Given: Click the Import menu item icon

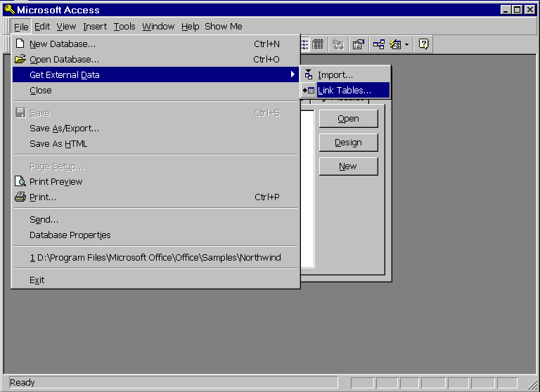Looking at the screenshot, I should pyautogui.click(x=309, y=75).
